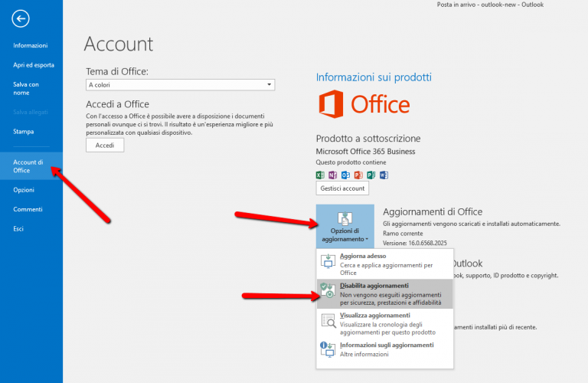Click the Informazioni sui prodotti heading

coord(374,77)
